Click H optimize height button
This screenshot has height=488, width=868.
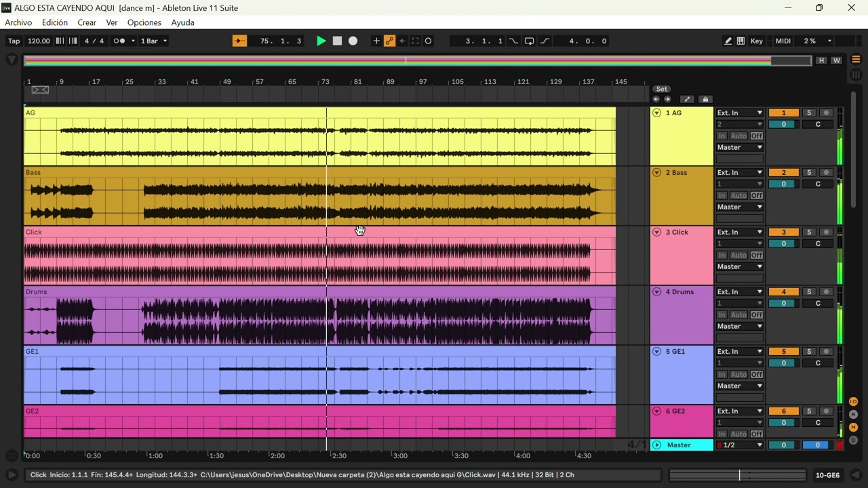click(821, 60)
